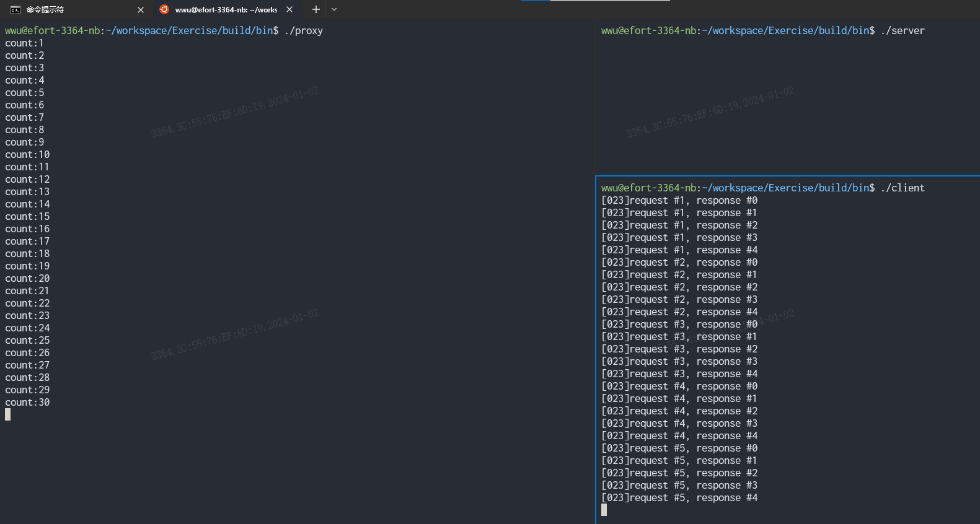Click the last line request #5, response #4

[x=679, y=497]
